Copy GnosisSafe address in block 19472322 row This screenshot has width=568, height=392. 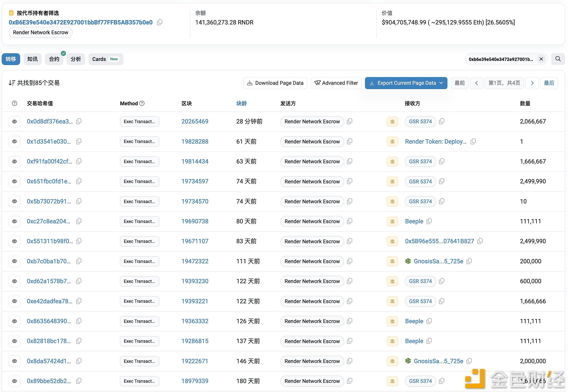(469, 261)
